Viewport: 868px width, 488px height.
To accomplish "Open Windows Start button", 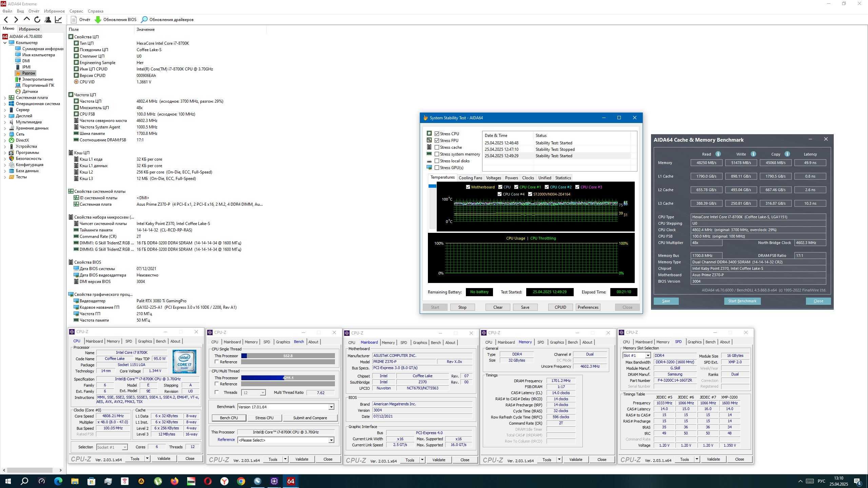I will tap(8, 481).
